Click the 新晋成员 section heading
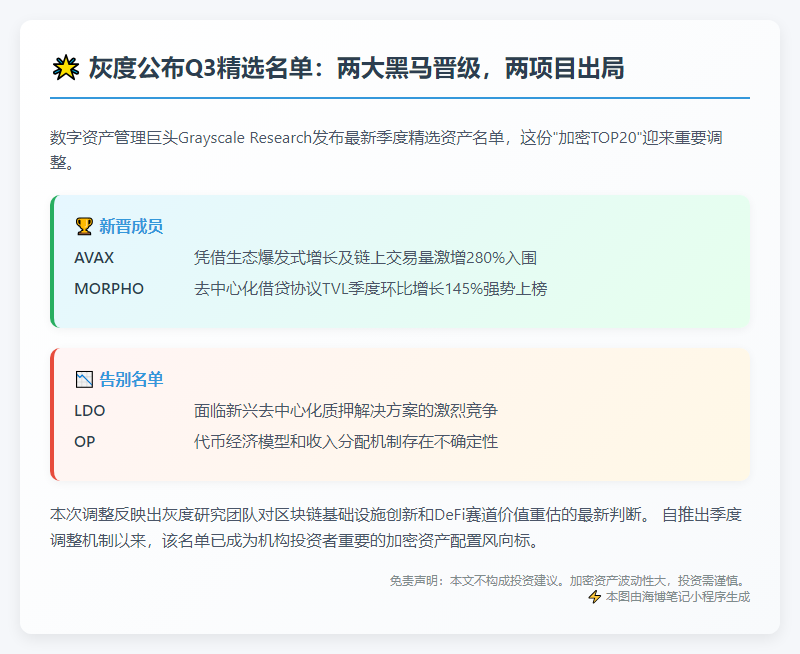Screen dimensions: 800x654 click(x=131, y=226)
